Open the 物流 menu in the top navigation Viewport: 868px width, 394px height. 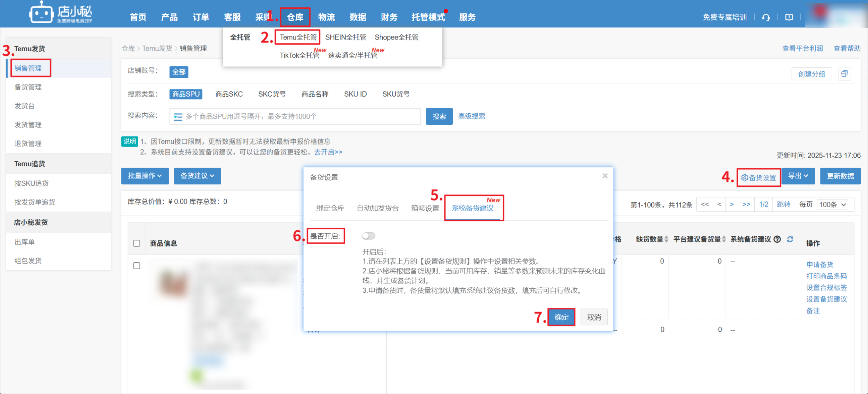tap(326, 17)
